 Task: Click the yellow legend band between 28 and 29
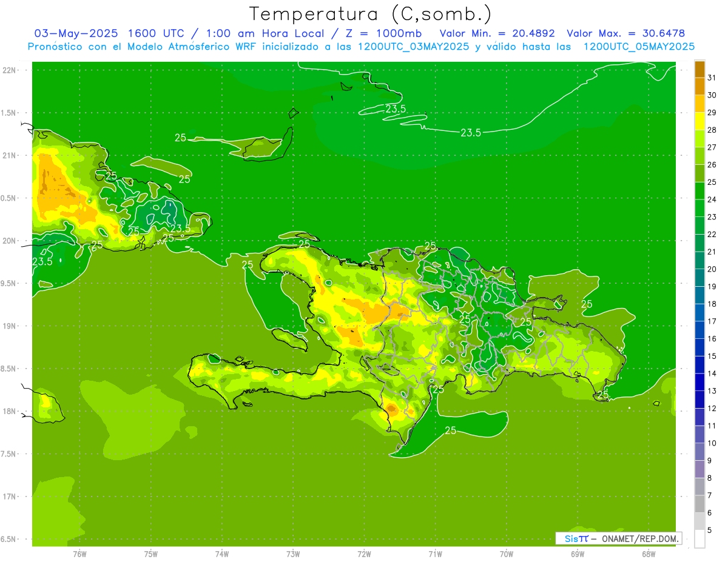pyautogui.click(x=699, y=121)
